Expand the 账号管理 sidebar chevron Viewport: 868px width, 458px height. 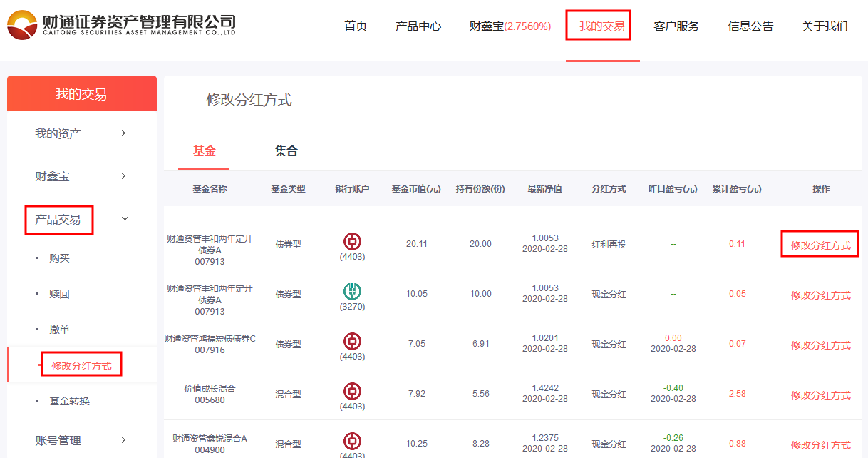pos(123,440)
